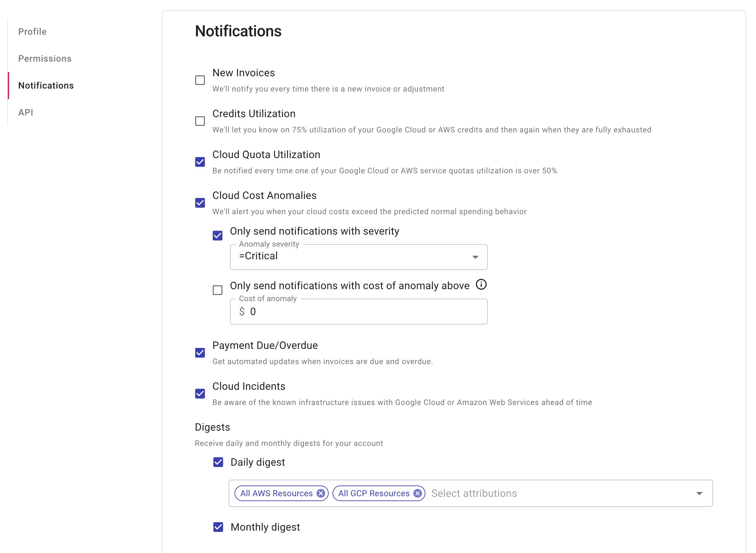The image size is (756, 553).
Task: Enable the cost of anomaly threshold checkbox
Action: tap(217, 290)
